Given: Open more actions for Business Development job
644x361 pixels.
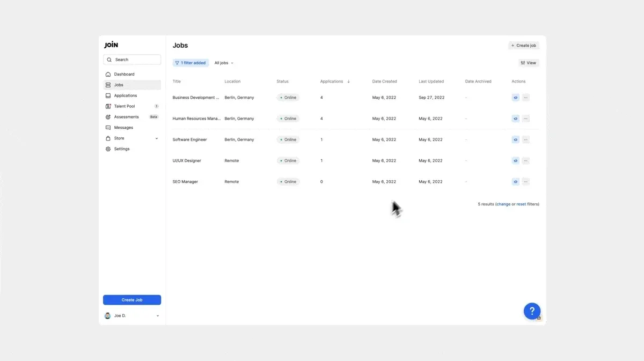Looking at the screenshot, I should coord(526,98).
